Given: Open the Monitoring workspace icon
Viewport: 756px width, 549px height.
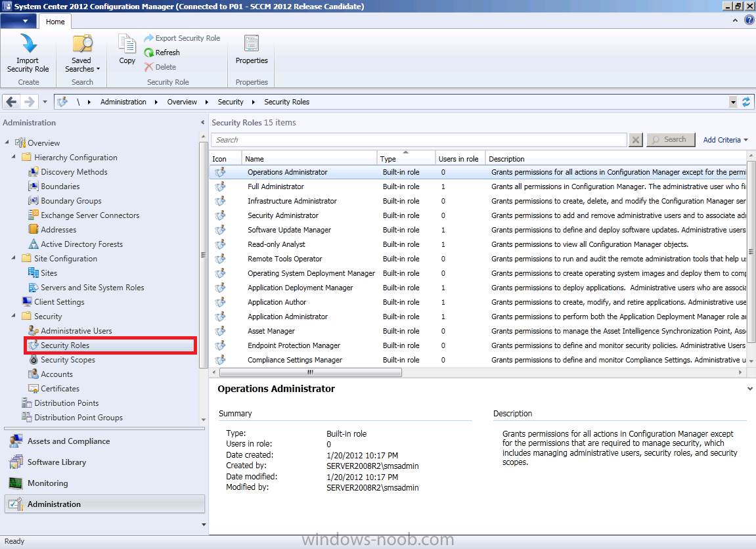Looking at the screenshot, I should pos(16,483).
